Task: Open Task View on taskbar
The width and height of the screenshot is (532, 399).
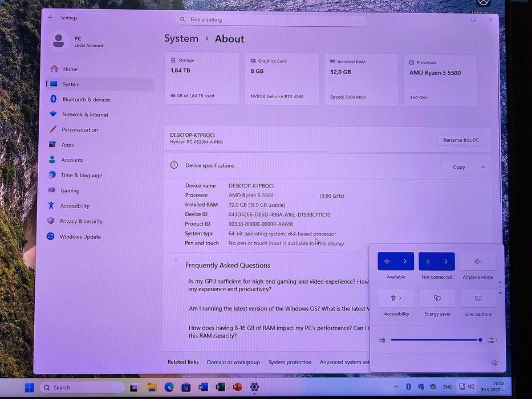Action: point(135,388)
